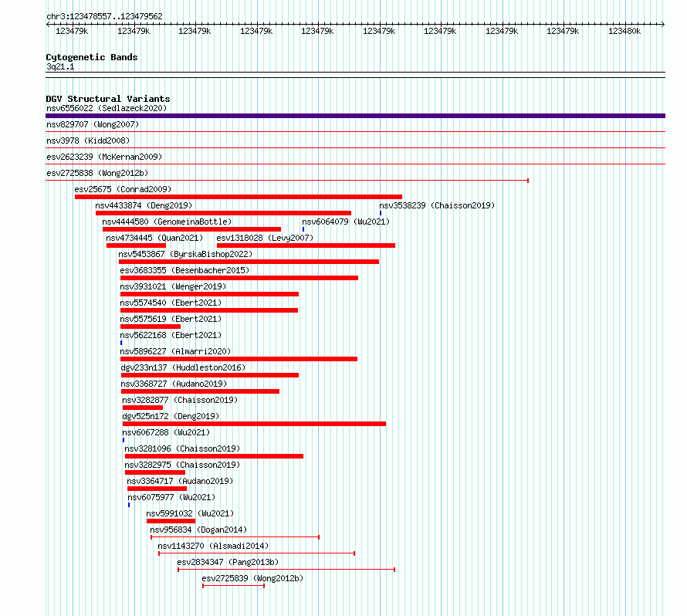Select nsv3368727 (Audano2019) label
Image resolution: width=687 pixels, height=616 pixels.
click(x=174, y=384)
